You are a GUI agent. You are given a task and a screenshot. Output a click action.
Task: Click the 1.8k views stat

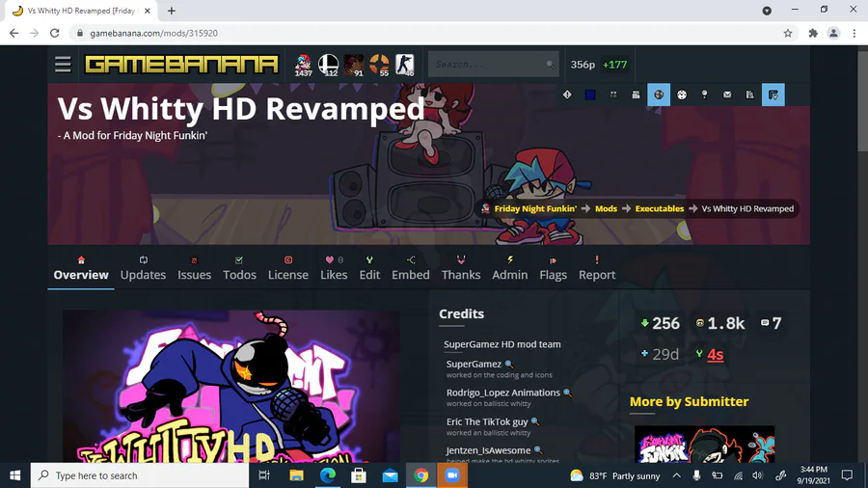click(720, 323)
